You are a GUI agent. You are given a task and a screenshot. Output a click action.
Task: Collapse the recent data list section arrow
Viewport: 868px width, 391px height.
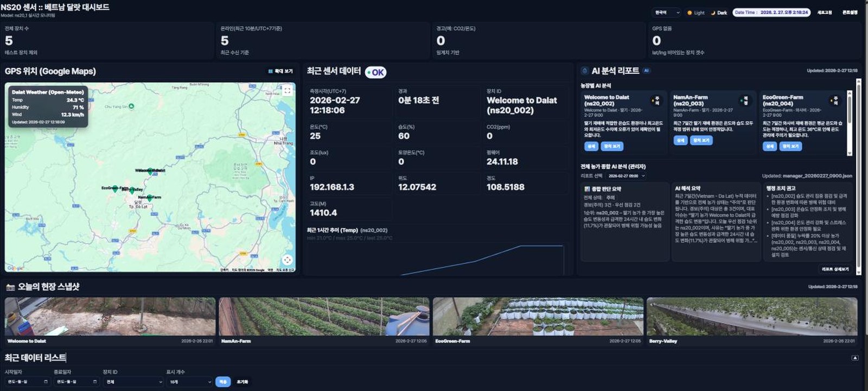coord(855,358)
